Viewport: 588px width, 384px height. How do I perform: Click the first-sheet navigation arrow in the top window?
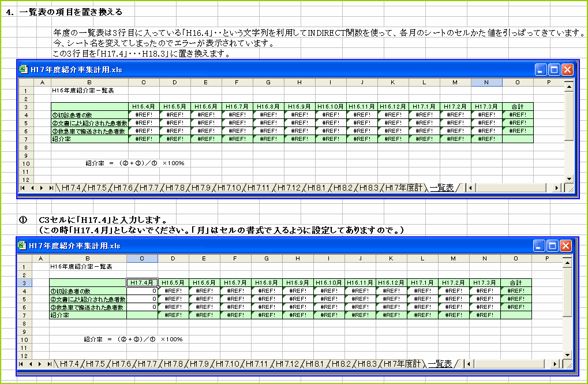click(x=23, y=187)
